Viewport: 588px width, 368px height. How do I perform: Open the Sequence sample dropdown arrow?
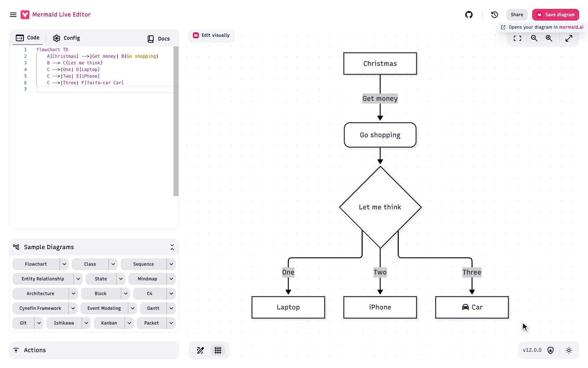(x=171, y=264)
